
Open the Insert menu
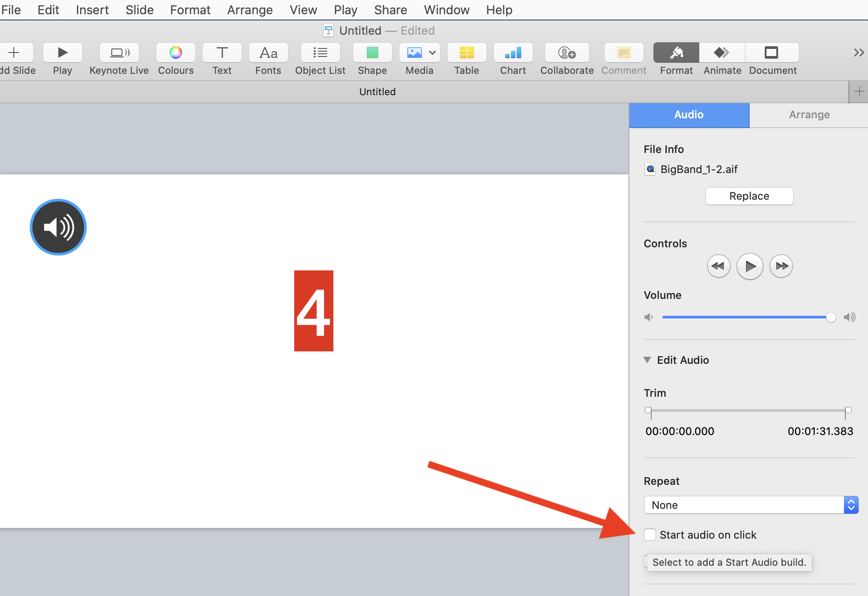click(92, 10)
